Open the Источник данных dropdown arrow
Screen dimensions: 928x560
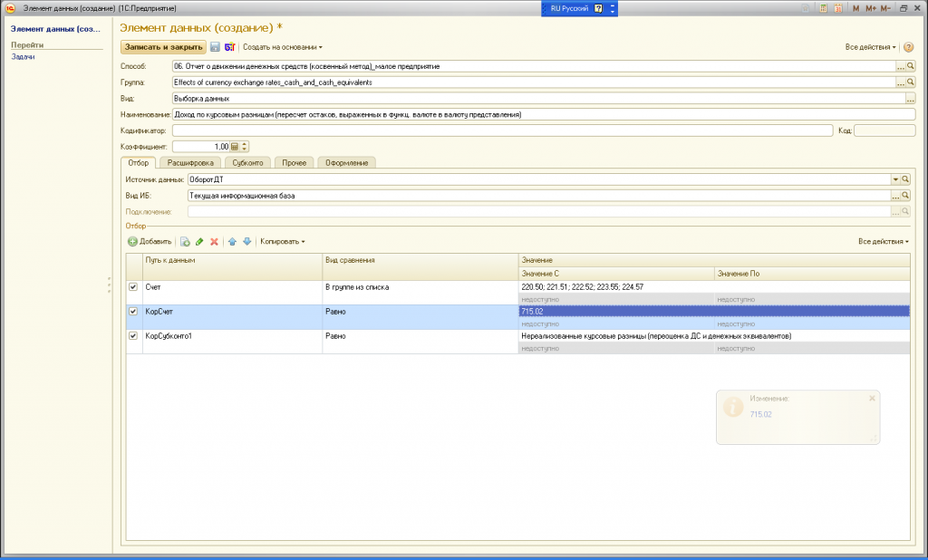[895, 179]
